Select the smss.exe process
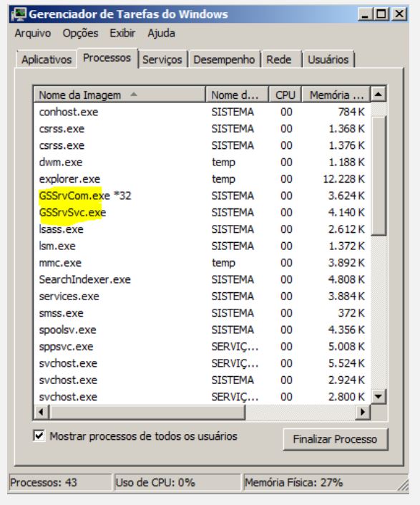 pos(202,313)
